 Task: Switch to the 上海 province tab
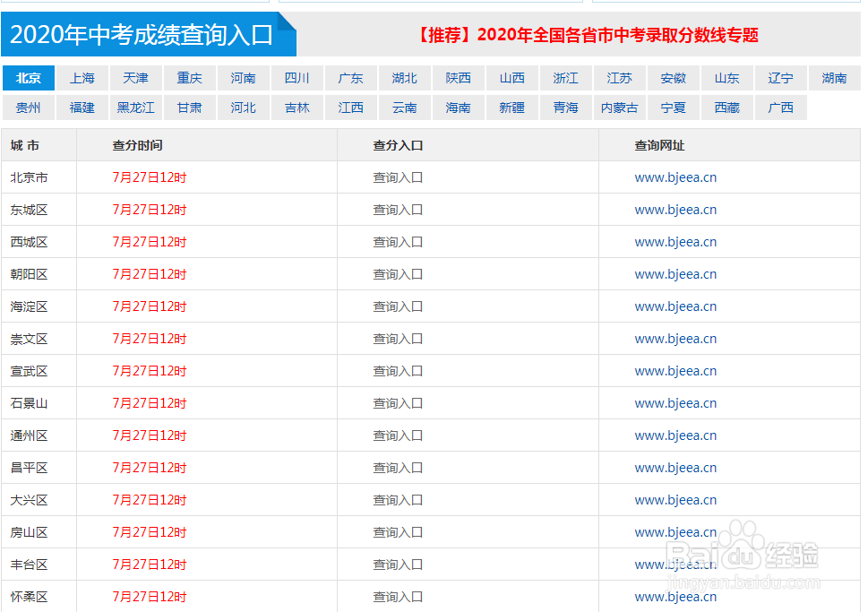point(82,78)
